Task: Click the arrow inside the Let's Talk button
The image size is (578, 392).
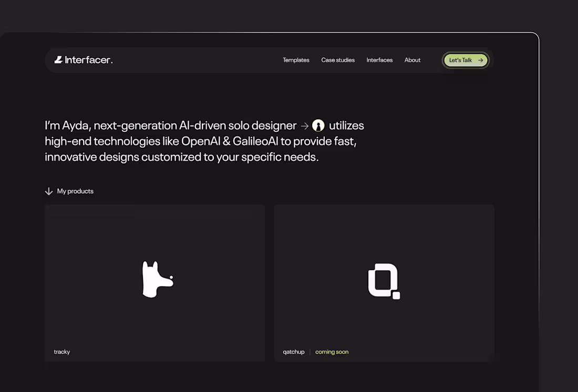Action: coord(481,60)
